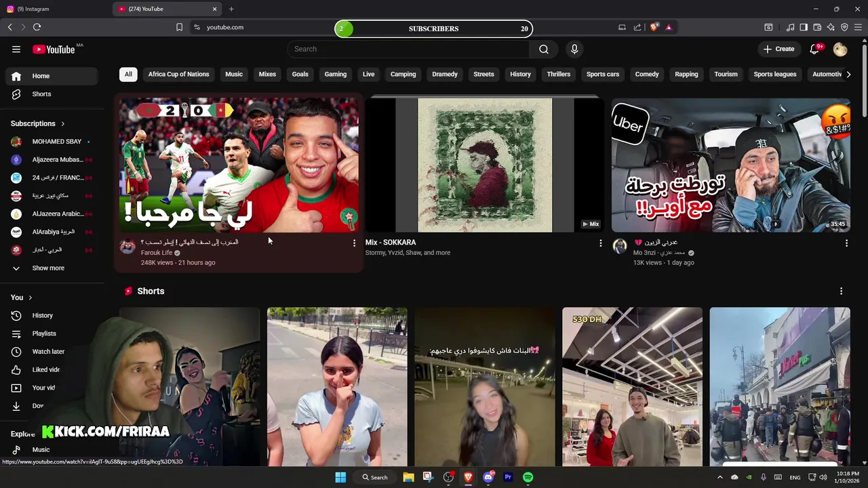Open Farouk Life channel name link
The width and height of the screenshot is (868, 488).
pyautogui.click(x=157, y=253)
